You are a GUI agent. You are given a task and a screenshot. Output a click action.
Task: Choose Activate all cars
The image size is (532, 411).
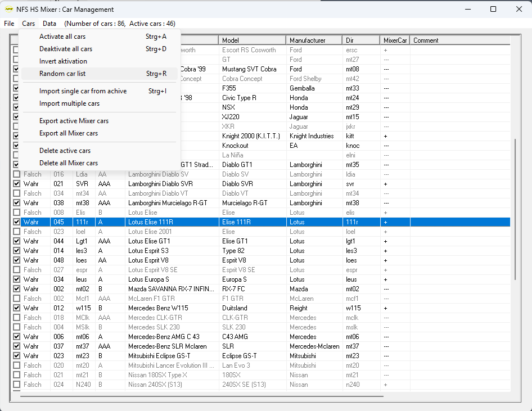point(100,37)
